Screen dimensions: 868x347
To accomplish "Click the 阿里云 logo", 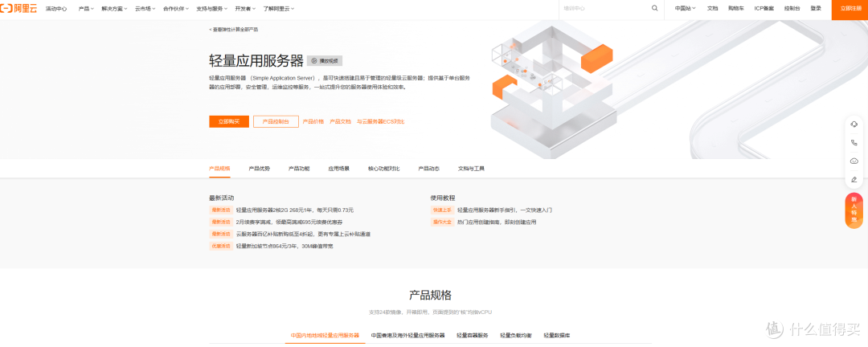I will click(18, 8).
